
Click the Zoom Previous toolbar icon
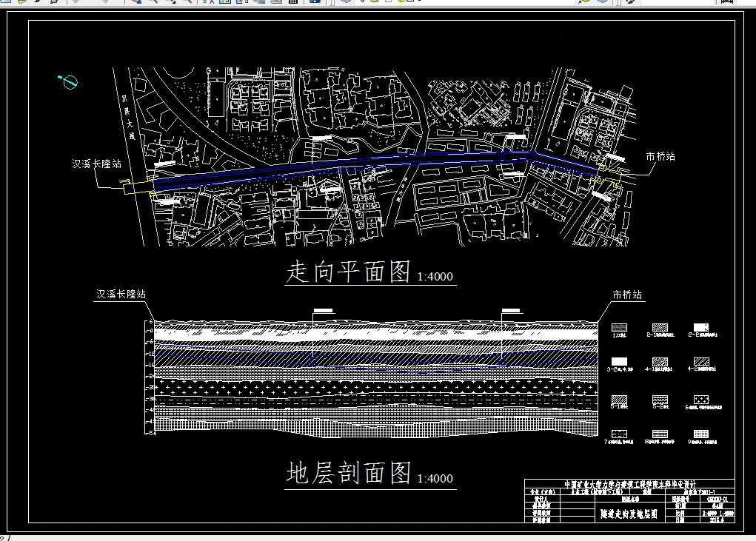click(191, 3)
